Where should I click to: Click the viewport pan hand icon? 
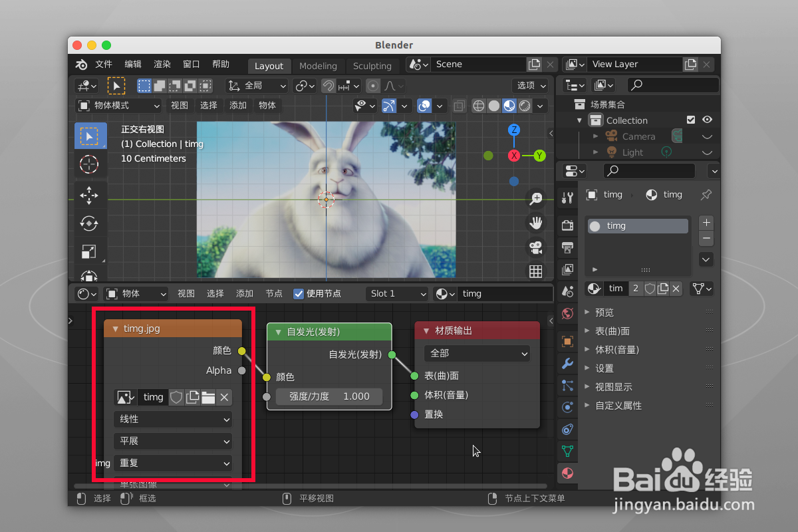point(535,223)
